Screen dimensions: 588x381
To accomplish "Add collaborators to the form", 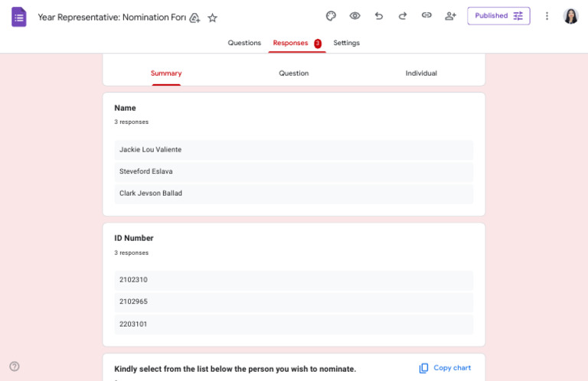I will (450, 16).
